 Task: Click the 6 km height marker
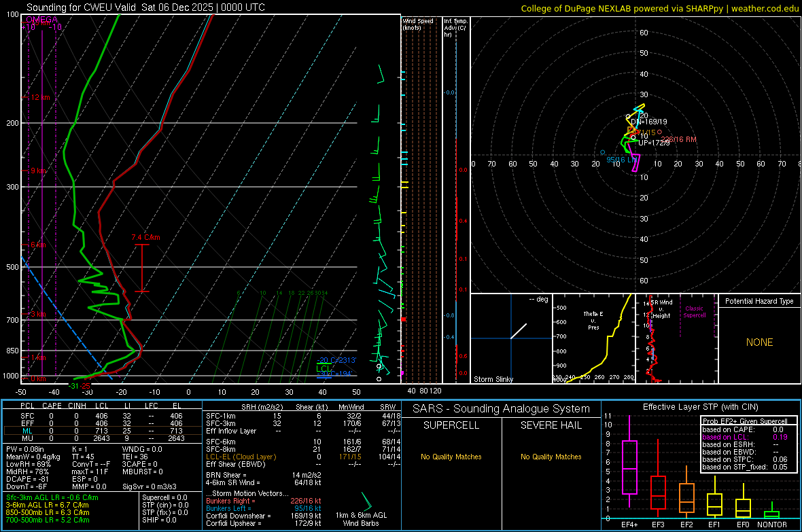[38, 245]
